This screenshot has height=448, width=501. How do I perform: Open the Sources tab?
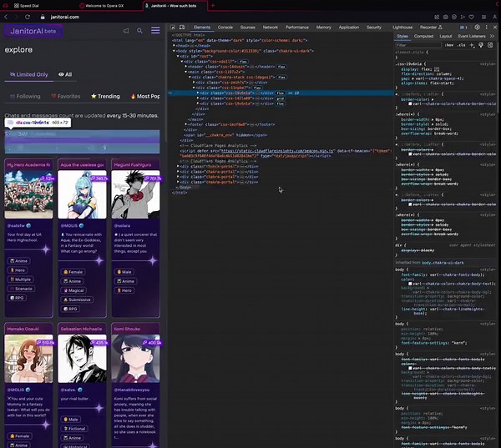pyautogui.click(x=248, y=28)
